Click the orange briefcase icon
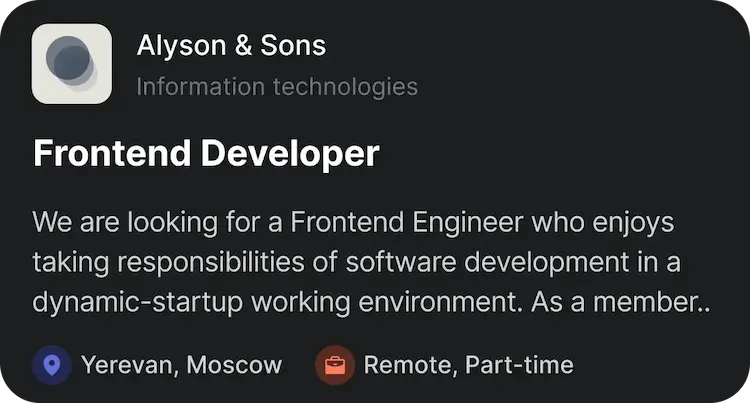This screenshot has height=403, width=750. click(335, 365)
